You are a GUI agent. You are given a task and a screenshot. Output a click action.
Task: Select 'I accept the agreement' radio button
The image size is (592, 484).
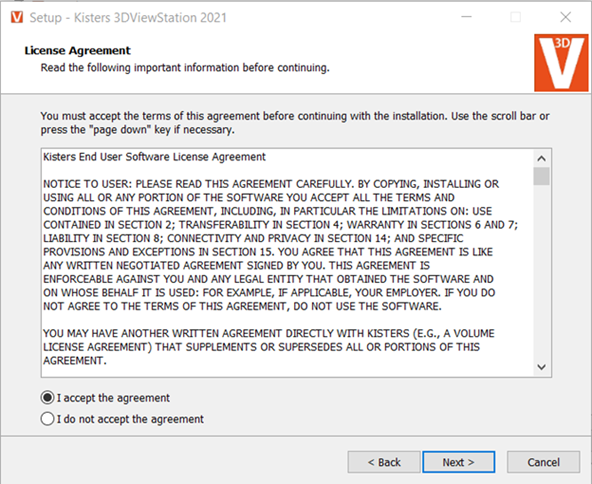(x=47, y=398)
